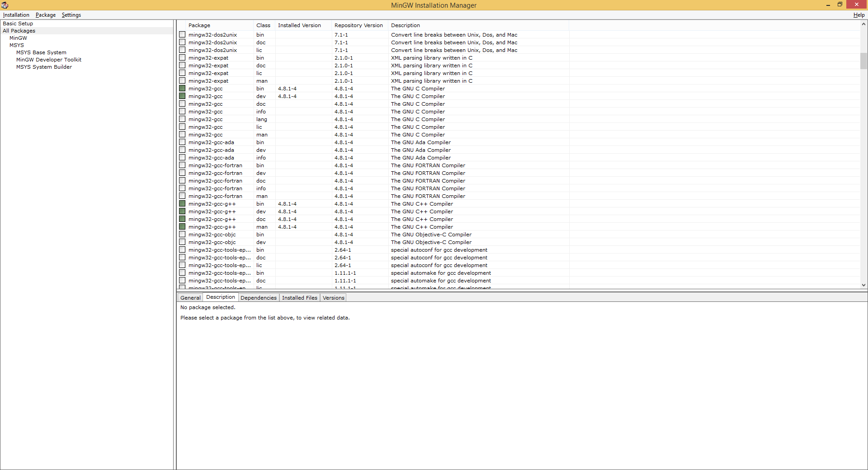Switch to the Dependencies tab
The height and width of the screenshot is (470, 868).
pyautogui.click(x=258, y=298)
